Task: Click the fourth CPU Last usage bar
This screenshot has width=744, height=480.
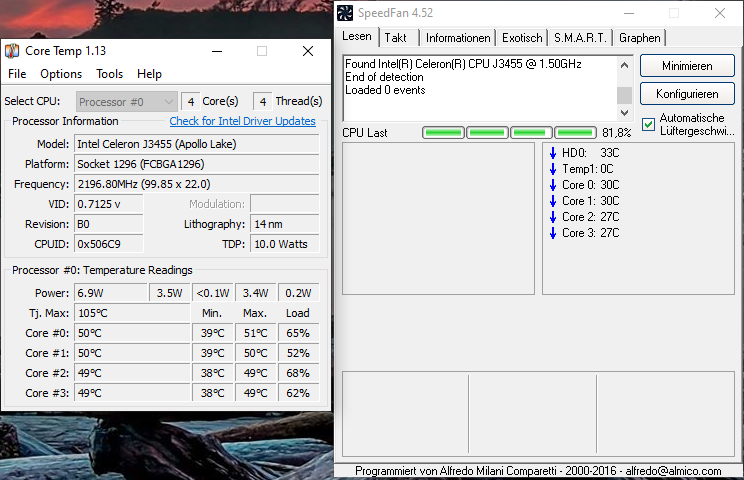Action: click(575, 133)
